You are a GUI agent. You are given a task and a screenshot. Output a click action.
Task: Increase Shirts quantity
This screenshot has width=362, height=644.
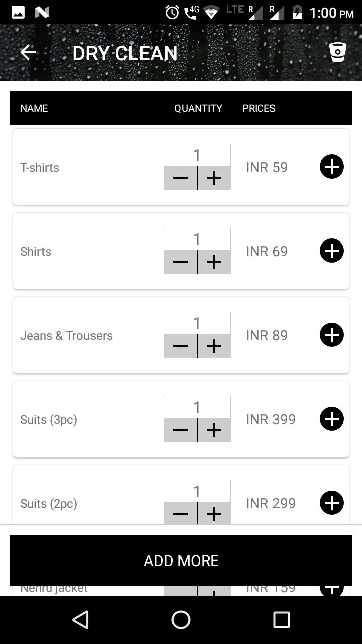coord(214,262)
